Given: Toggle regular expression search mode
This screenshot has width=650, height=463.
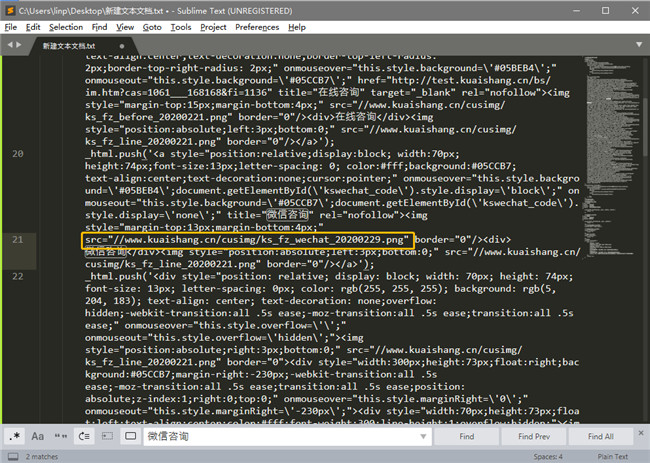Looking at the screenshot, I should (15, 437).
